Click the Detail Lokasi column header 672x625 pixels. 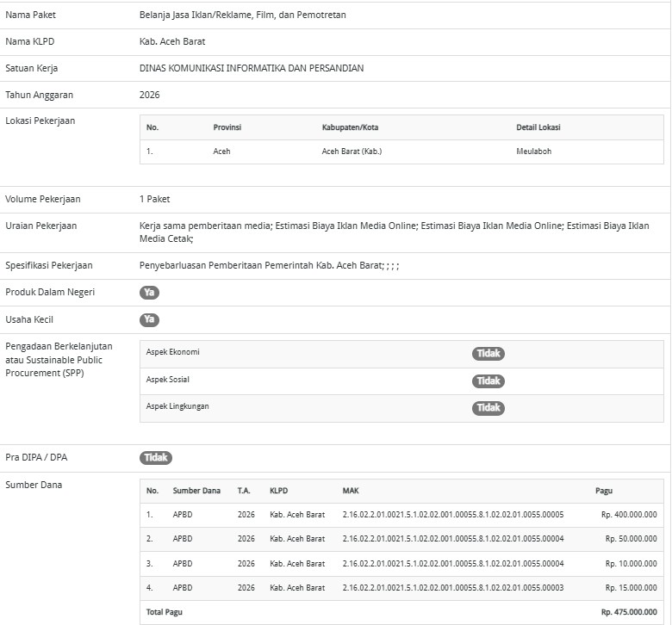pyautogui.click(x=538, y=127)
